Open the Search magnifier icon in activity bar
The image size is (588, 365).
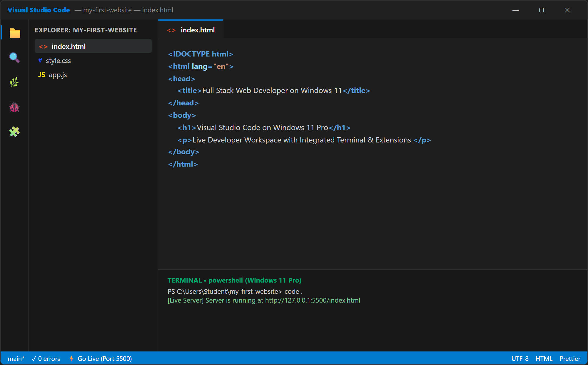click(x=14, y=58)
